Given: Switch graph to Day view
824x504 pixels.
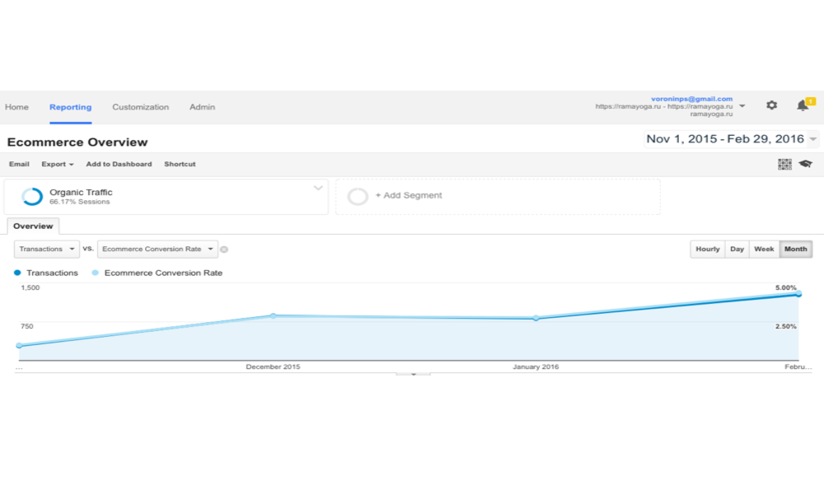Looking at the screenshot, I should [737, 249].
